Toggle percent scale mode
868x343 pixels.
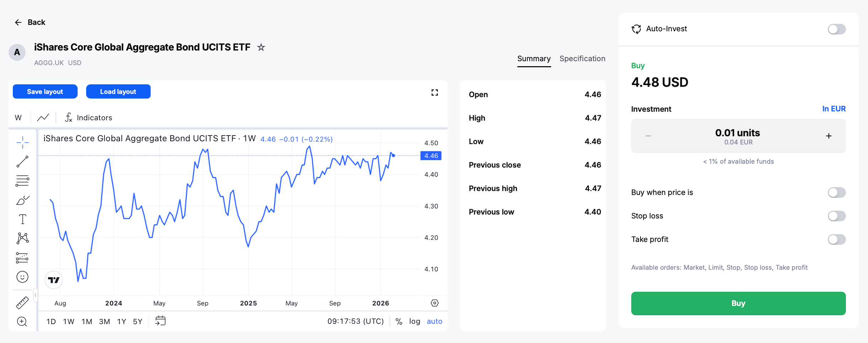[x=399, y=321]
